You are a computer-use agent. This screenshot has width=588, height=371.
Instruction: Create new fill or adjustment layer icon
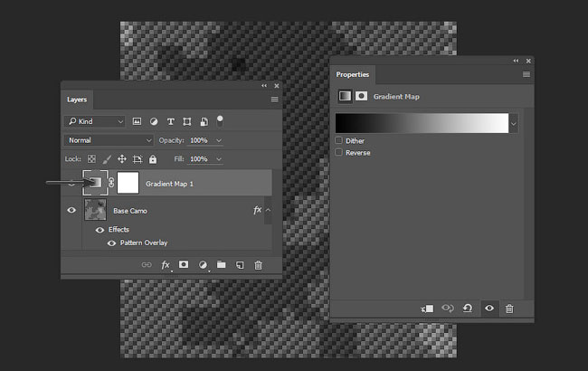[203, 265]
